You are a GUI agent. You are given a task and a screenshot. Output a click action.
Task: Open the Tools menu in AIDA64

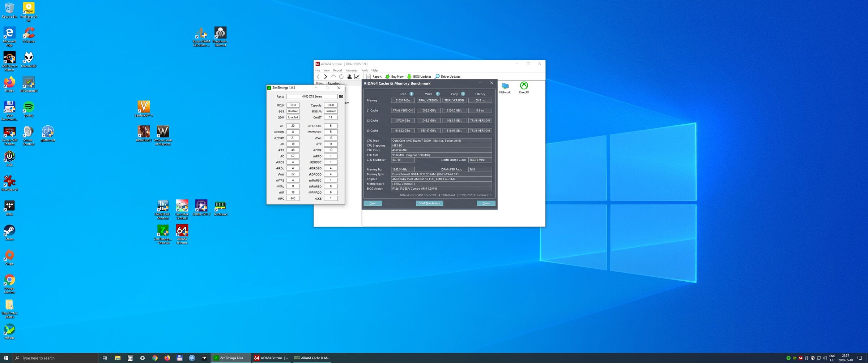(x=364, y=70)
